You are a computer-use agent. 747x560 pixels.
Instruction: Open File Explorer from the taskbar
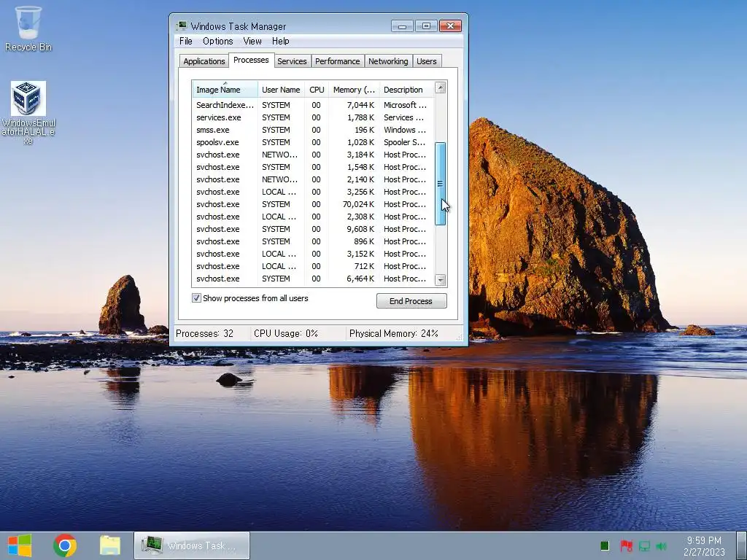coord(110,545)
